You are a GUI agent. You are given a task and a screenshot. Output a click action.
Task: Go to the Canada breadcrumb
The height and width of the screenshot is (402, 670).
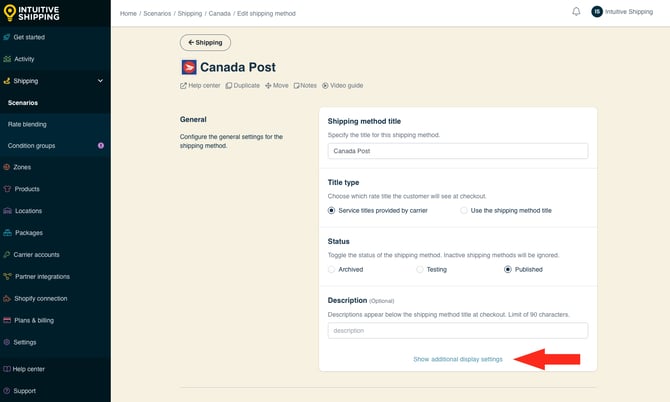(x=219, y=14)
